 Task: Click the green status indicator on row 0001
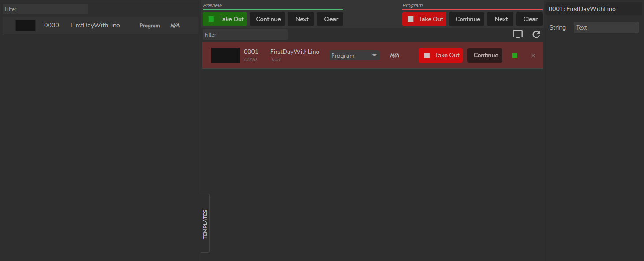coord(514,56)
